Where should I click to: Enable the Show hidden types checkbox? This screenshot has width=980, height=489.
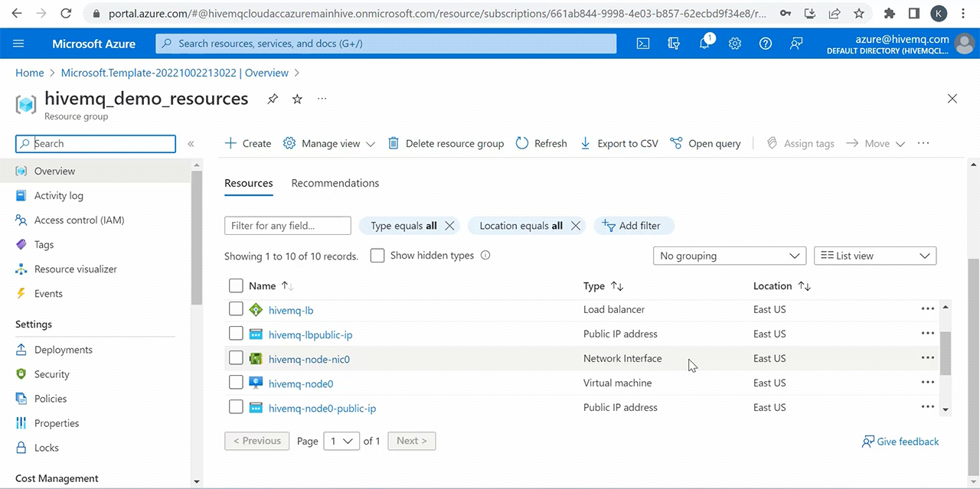[377, 256]
